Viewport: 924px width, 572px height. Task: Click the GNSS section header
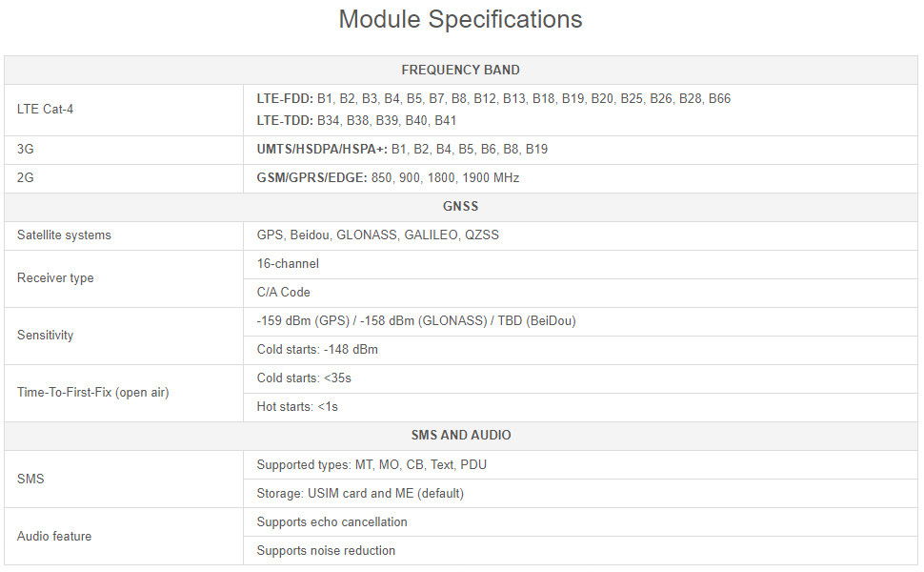(460, 206)
